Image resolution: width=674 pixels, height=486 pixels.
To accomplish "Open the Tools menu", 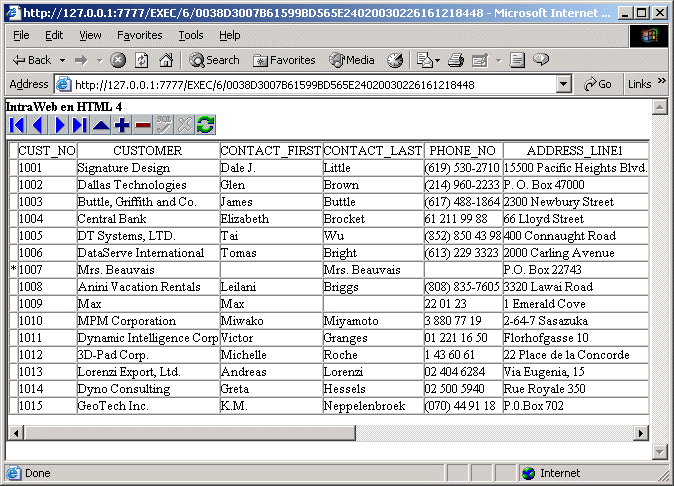I will tap(190, 35).
